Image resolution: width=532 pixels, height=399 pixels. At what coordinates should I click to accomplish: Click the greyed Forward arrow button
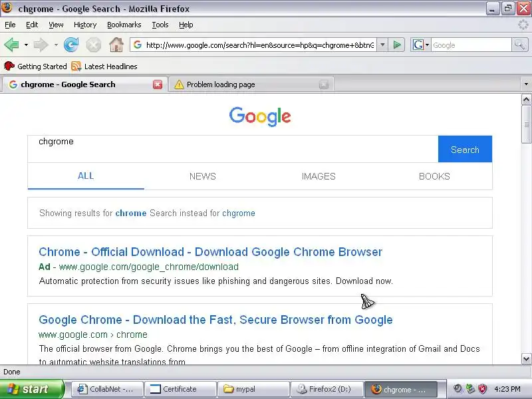tap(41, 45)
